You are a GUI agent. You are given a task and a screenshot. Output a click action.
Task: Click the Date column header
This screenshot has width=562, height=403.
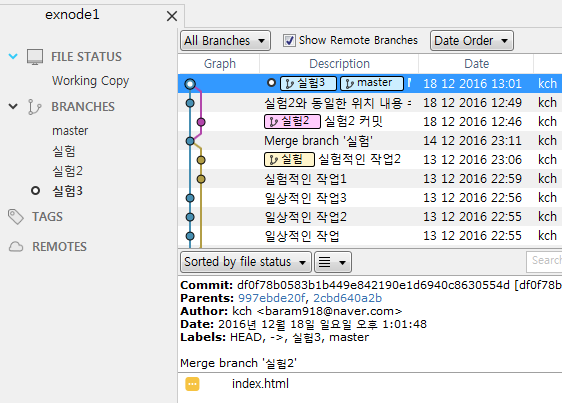477,64
